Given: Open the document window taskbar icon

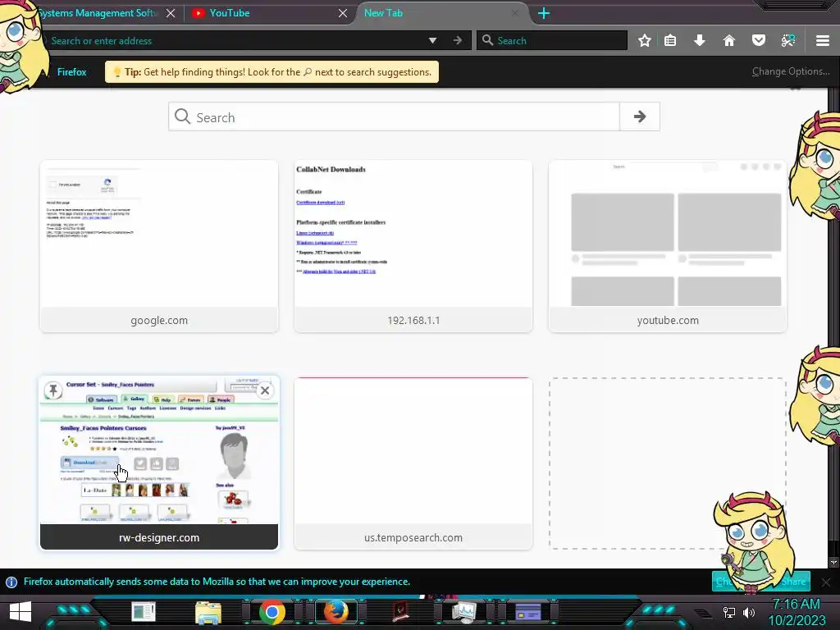Looking at the screenshot, I should coord(144,612).
